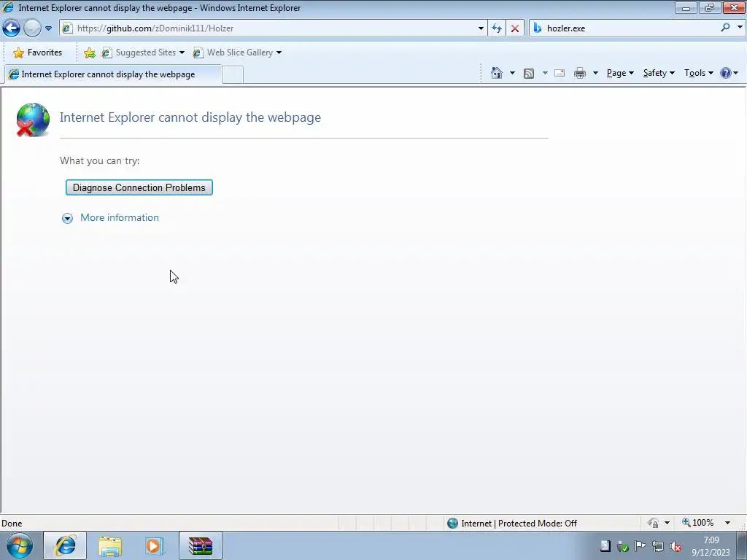
Task: Stop loading with the red X icon
Action: click(514, 28)
